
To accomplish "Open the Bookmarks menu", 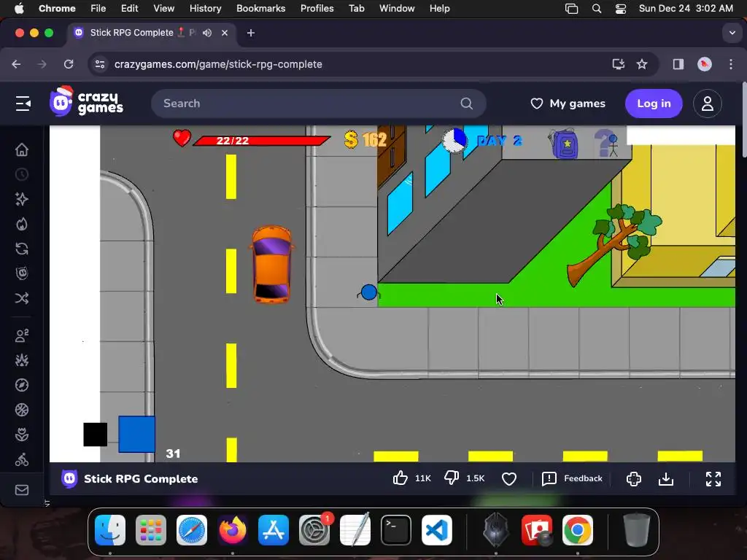I will click(260, 9).
